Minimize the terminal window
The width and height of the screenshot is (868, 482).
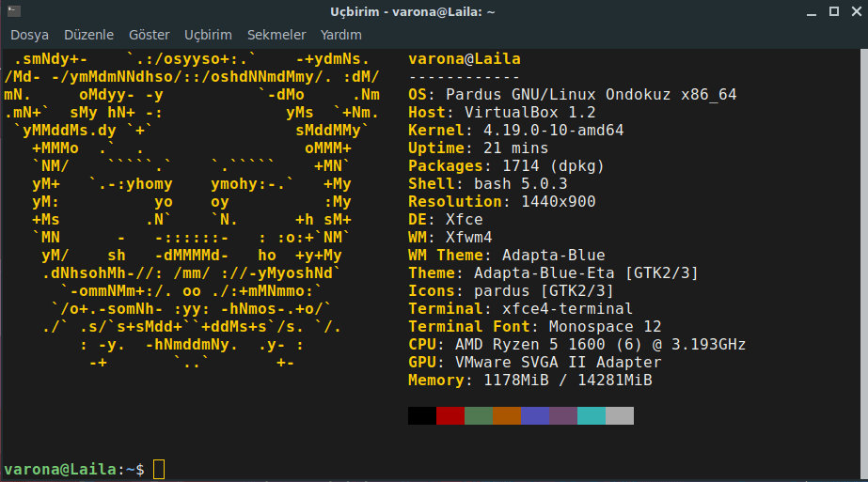[812, 11]
